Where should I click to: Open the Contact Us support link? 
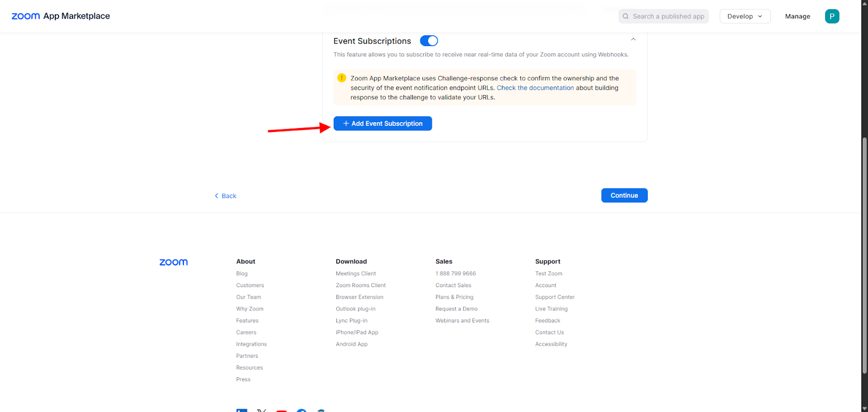pos(550,333)
